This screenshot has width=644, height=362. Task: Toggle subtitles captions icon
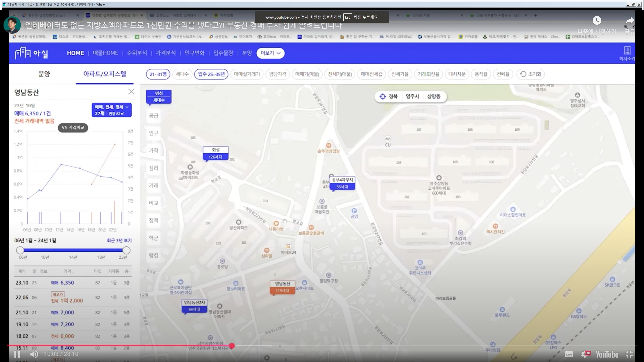[x=569, y=354]
